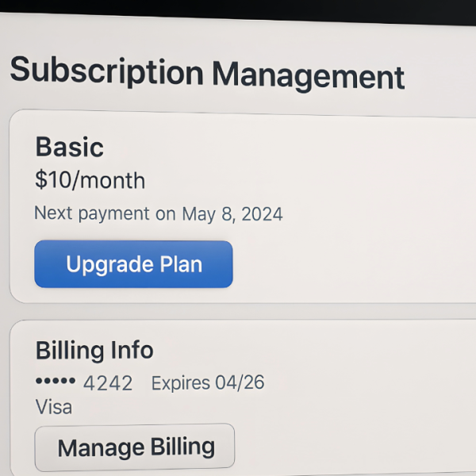Select the Billing Info heading
Screen dimensions: 476x476
(94, 350)
